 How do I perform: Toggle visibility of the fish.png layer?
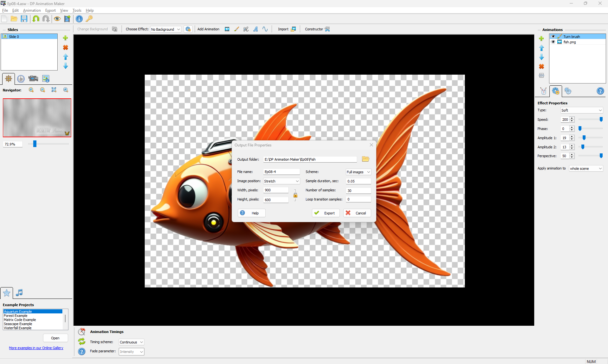(553, 42)
